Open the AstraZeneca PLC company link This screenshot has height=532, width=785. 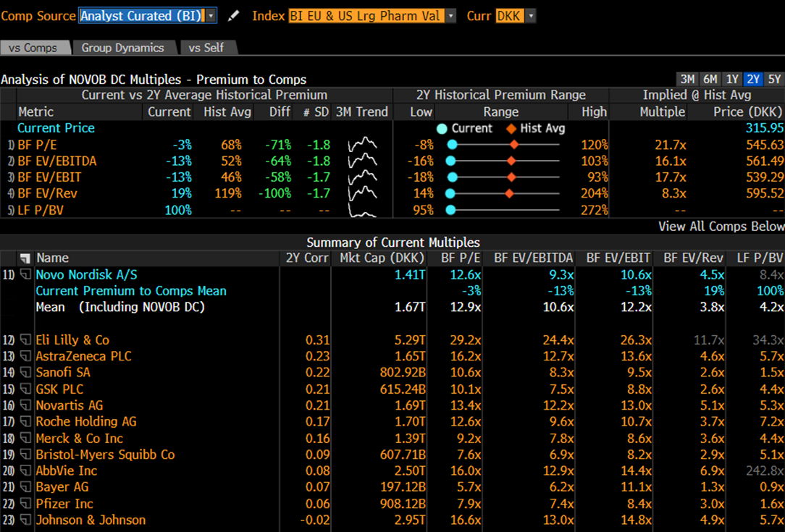(x=83, y=356)
